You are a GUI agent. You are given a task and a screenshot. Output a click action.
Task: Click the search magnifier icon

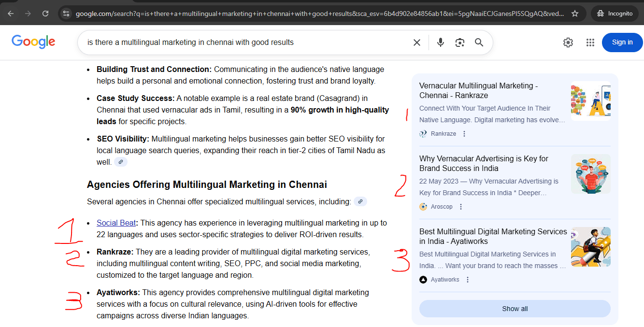pos(479,43)
